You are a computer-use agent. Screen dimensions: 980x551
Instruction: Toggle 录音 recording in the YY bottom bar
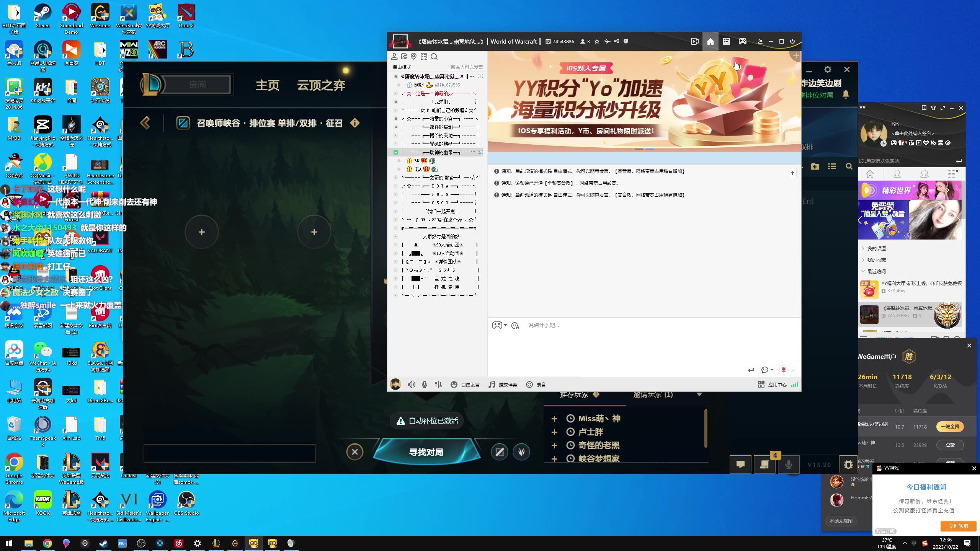point(536,385)
